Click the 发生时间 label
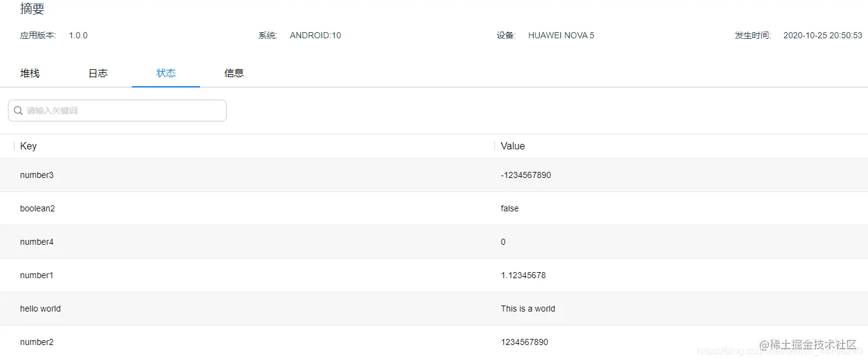The height and width of the screenshot is (362, 868). pos(753,35)
